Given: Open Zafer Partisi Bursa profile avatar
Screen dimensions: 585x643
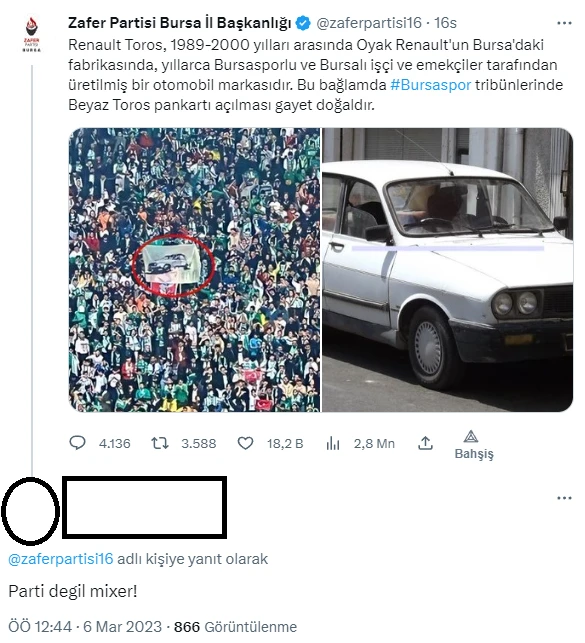Looking at the screenshot, I should click(32, 34).
